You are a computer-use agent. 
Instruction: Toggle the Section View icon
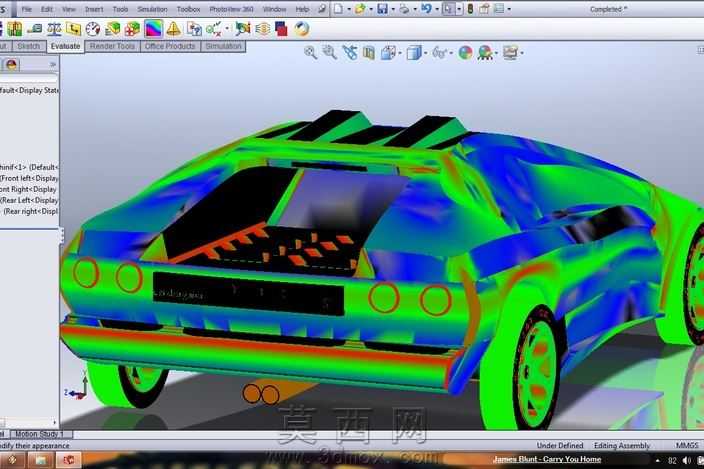point(369,53)
